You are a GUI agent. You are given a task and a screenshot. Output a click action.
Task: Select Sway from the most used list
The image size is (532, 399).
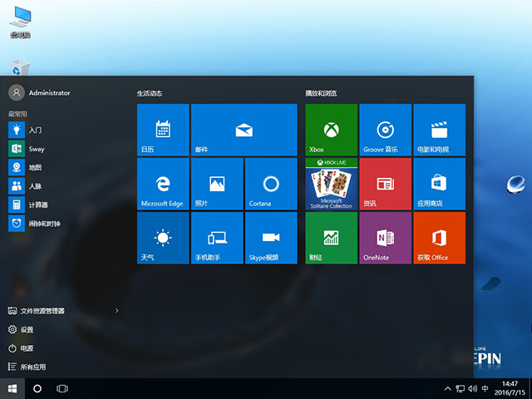coord(36,149)
